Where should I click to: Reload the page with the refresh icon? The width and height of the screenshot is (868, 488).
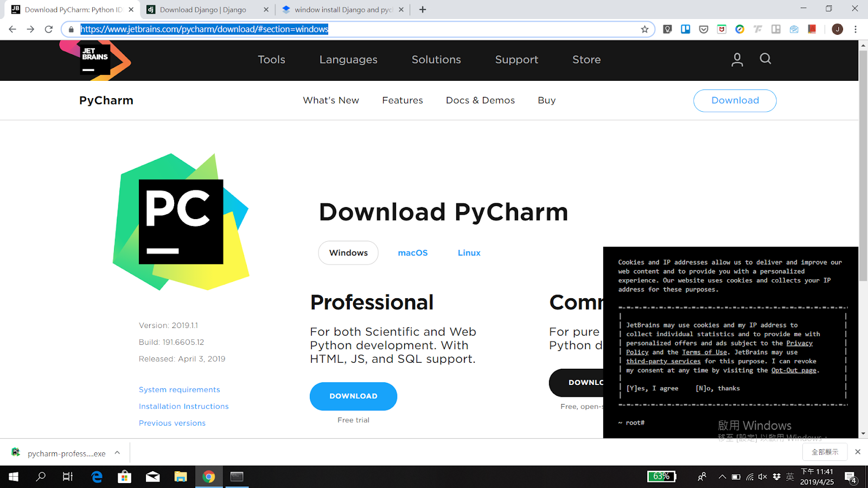(49, 29)
